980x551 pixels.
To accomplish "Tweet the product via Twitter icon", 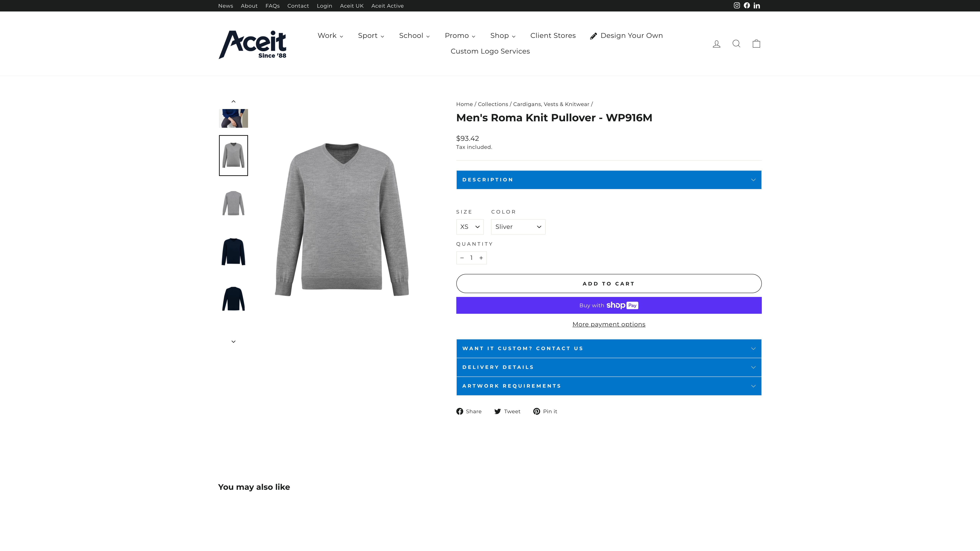I will [498, 411].
